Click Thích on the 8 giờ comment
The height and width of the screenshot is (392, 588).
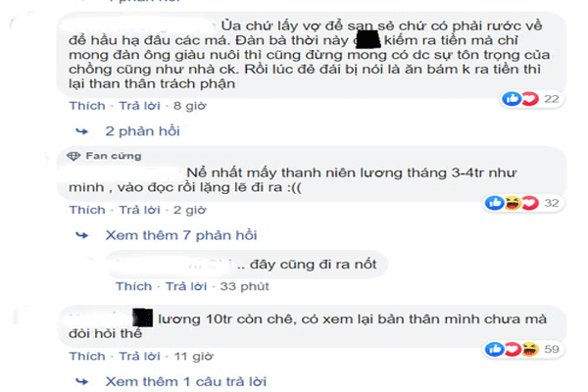[87, 106]
